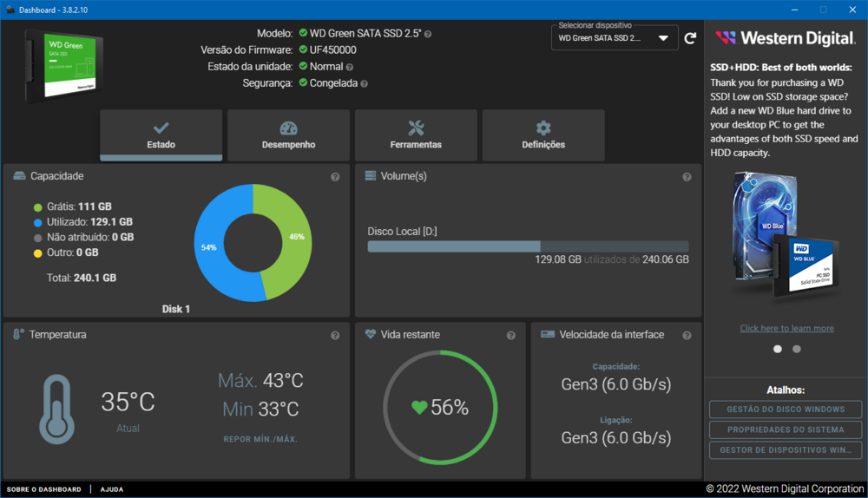Open Volume(s) panel help icon

tap(687, 177)
